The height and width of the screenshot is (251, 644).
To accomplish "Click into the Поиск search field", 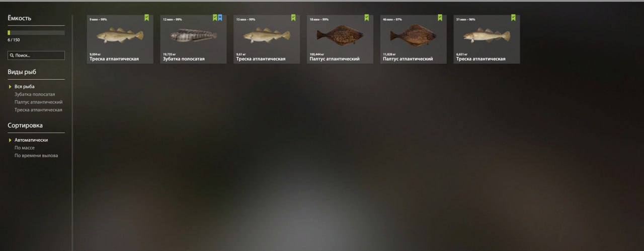I will [x=36, y=55].
